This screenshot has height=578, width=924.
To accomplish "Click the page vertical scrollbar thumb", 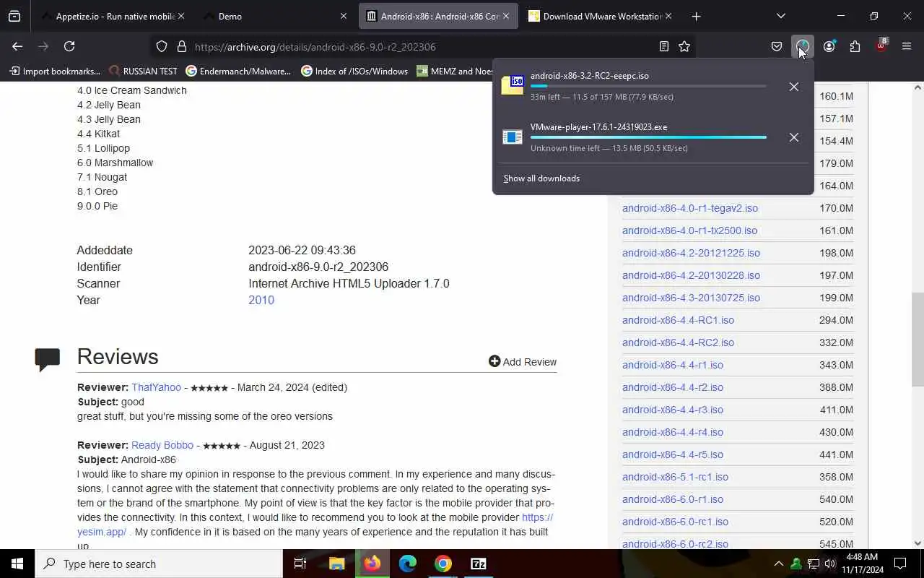I will (x=918, y=340).
